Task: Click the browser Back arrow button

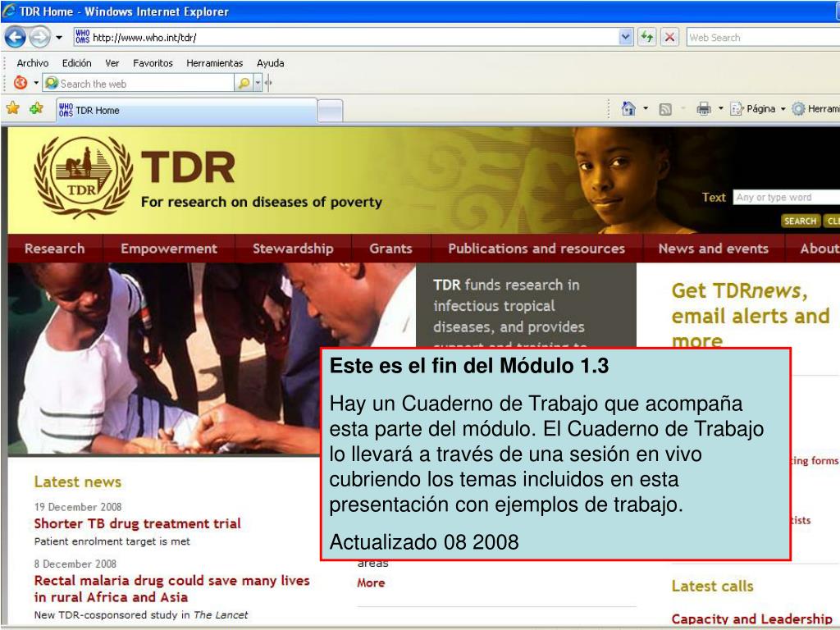Action: 15,38
